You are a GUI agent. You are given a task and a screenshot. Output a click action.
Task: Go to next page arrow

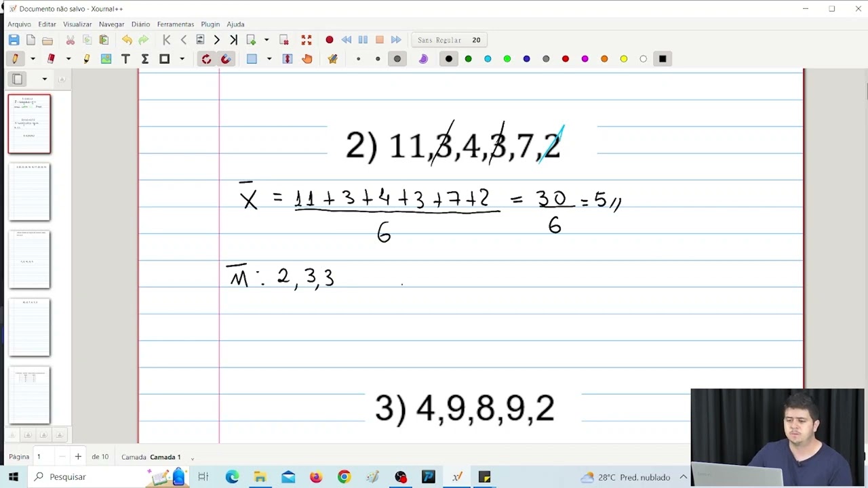(x=216, y=40)
